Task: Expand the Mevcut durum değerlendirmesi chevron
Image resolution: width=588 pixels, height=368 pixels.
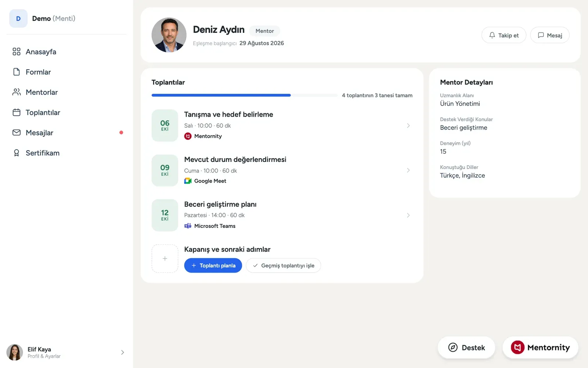Action: 408,170
